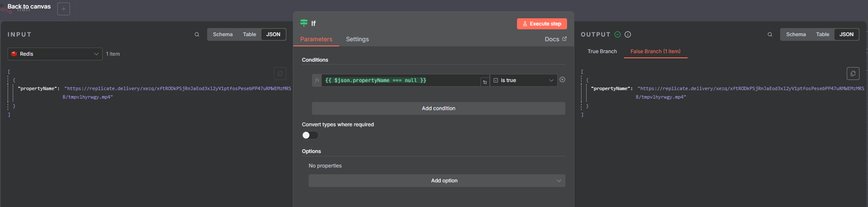Select JSON view in OUTPUT panel
868x207 pixels.
point(846,34)
